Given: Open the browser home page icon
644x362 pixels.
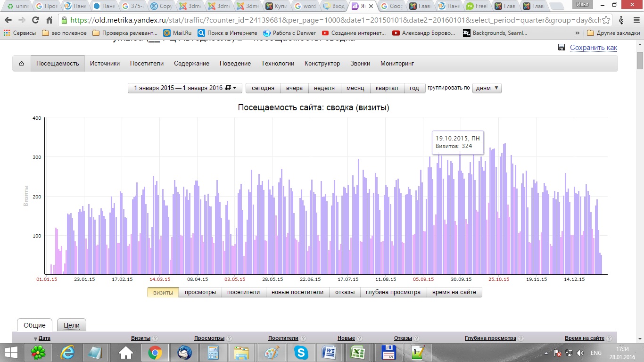Looking at the screenshot, I should click(49, 20).
